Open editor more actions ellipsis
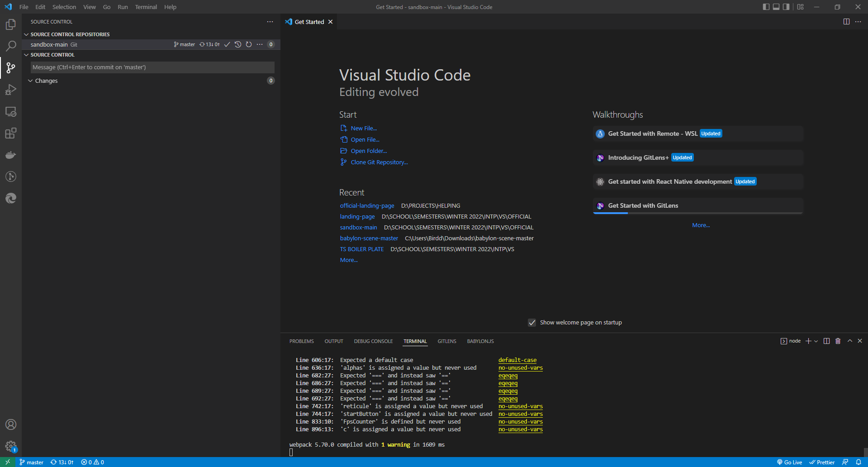This screenshot has width=868, height=467. (858, 22)
